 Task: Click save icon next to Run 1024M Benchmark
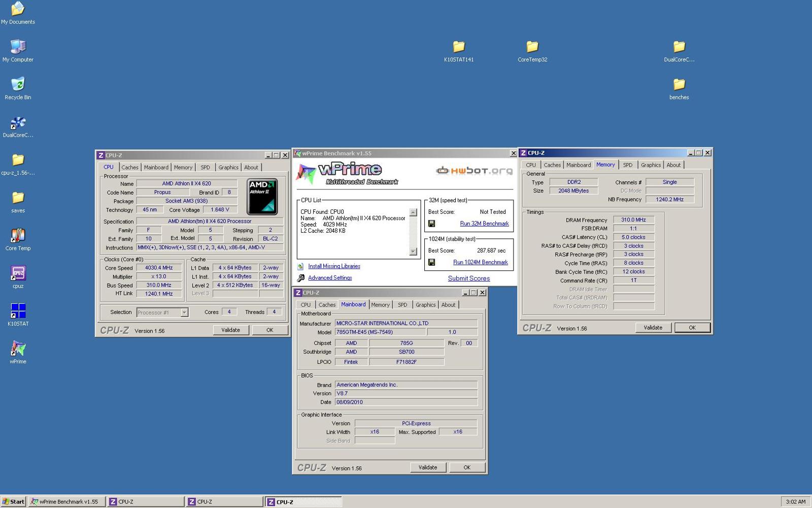click(x=431, y=262)
